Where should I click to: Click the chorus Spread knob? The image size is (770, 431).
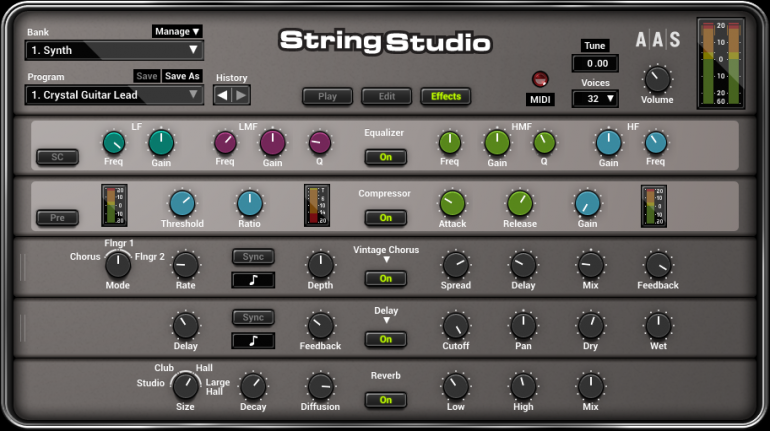click(456, 265)
